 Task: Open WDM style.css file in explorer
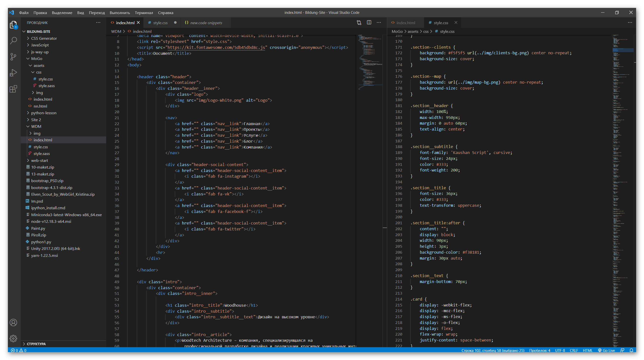(x=40, y=147)
